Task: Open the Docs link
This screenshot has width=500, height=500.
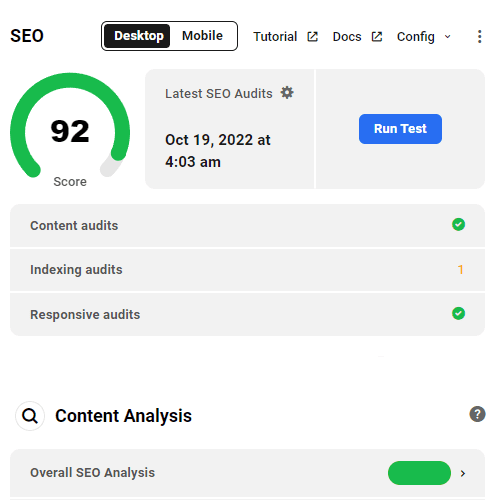Action: (x=347, y=37)
